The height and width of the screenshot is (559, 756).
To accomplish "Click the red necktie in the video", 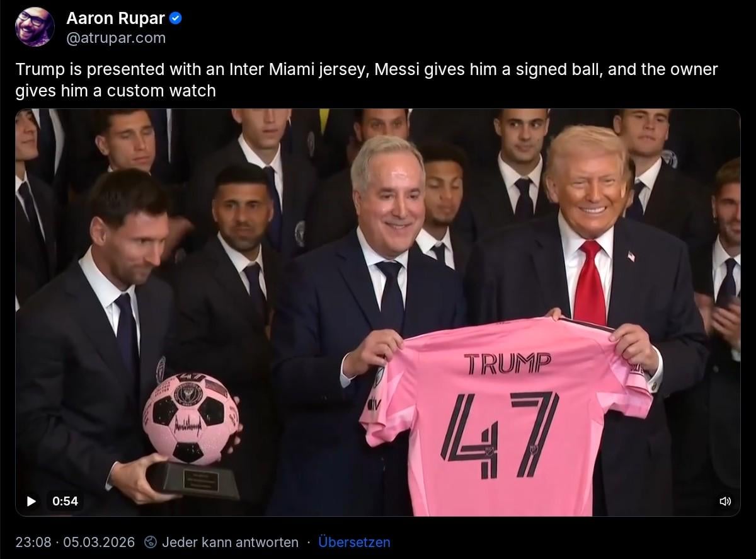I will tap(590, 284).
